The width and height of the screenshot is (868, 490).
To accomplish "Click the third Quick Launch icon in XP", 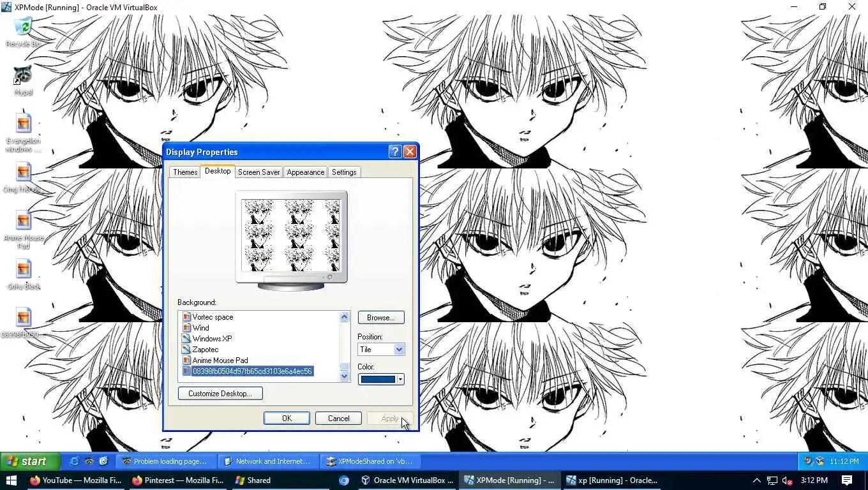I will click(103, 461).
